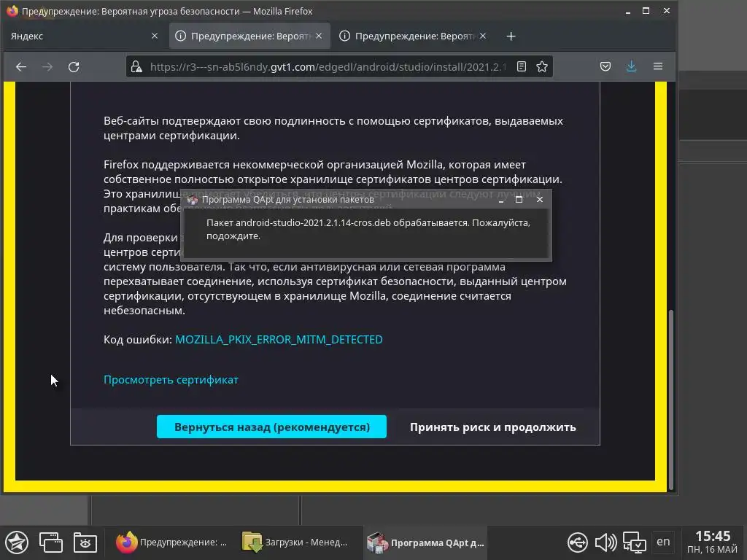Toggle reader view icon in address bar
This screenshot has height=560, width=747.
click(522, 66)
